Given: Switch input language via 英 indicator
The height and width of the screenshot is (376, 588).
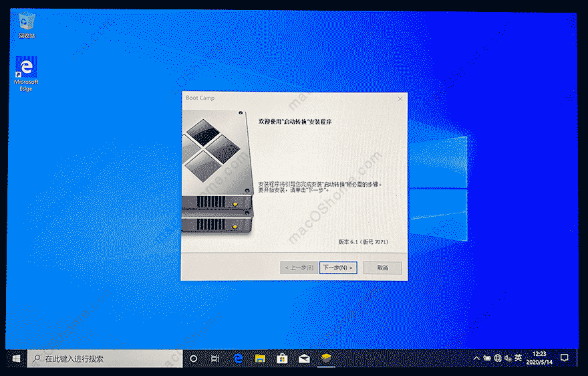Looking at the screenshot, I should click(x=519, y=358).
